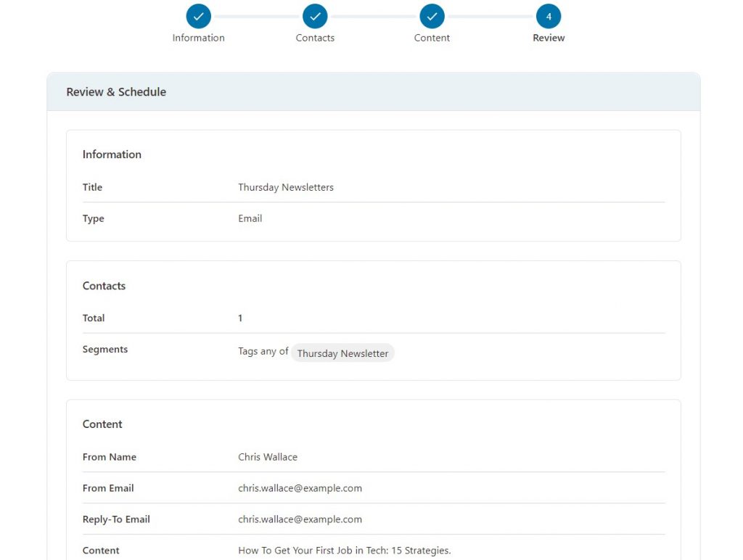Screen dimensions: 743x560
Task: Click the From Name field label
Action: 110,457
